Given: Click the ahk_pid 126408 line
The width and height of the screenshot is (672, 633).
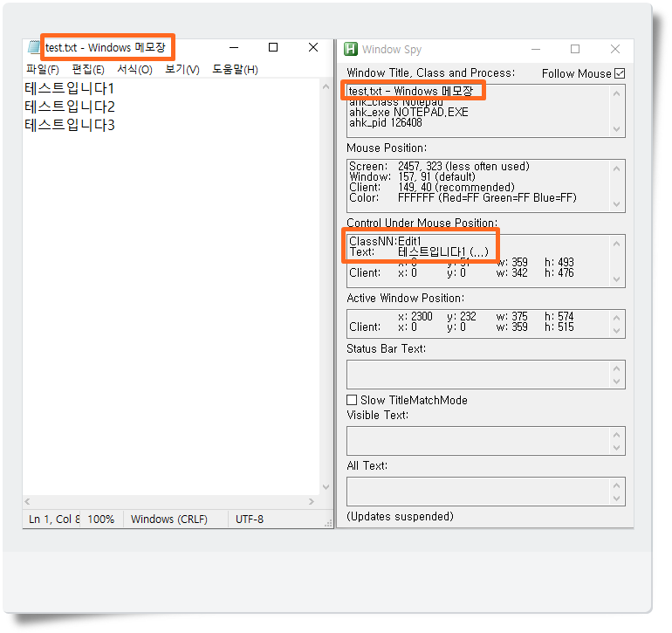Looking at the screenshot, I should click(x=385, y=122).
